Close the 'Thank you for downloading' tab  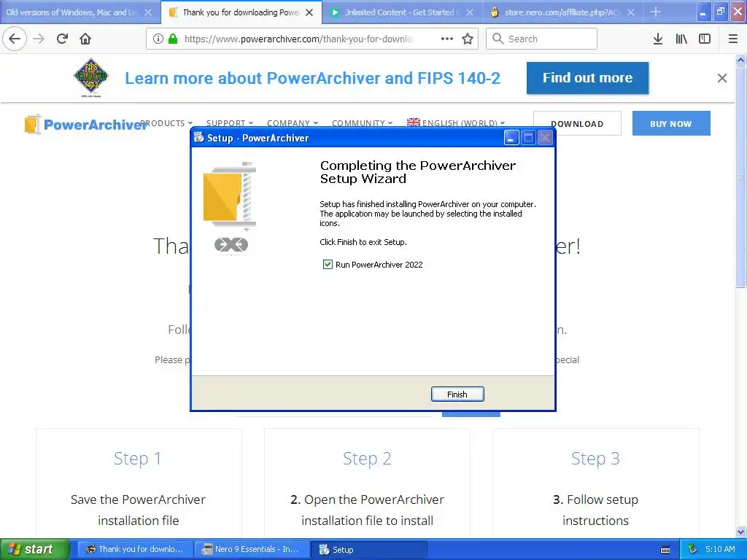[x=309, y=12]
